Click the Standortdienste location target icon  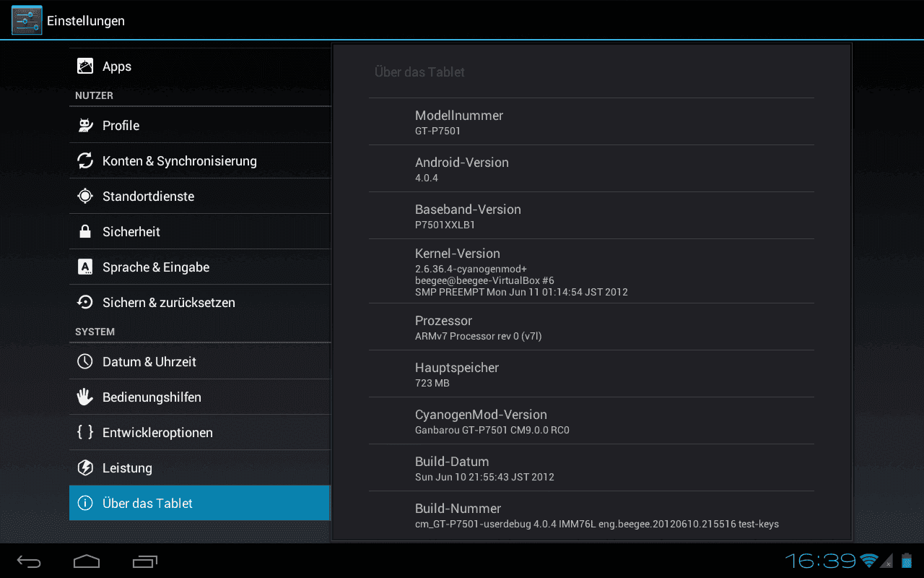[x=85, y=197]
